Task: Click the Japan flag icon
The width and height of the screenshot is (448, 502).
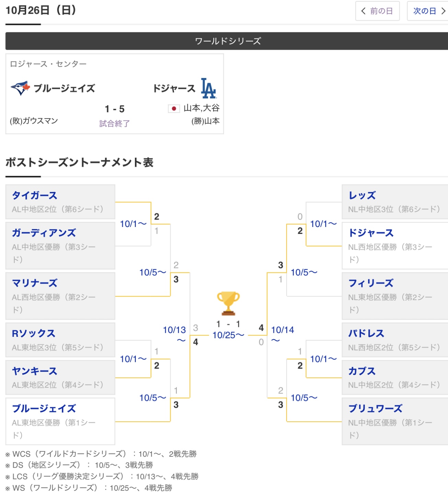Action: 174,109
